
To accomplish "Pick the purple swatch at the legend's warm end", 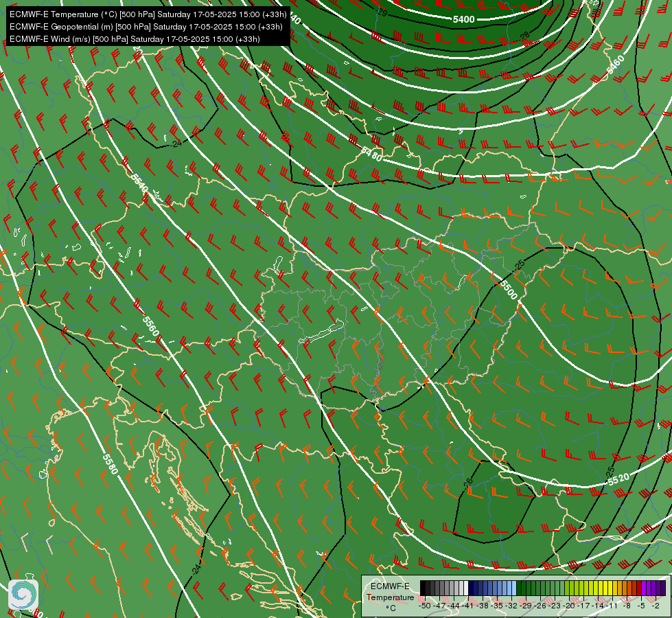I will [x=663, y=588].
